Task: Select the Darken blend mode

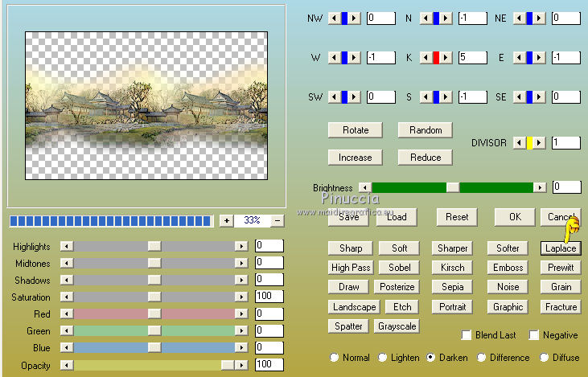Action: click(x=431, y=358)
